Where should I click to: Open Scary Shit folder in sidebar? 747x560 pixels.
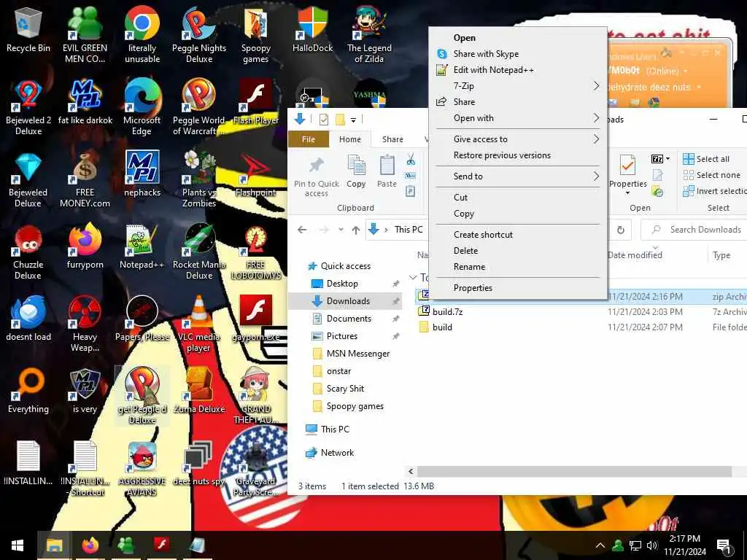(345, 389)
